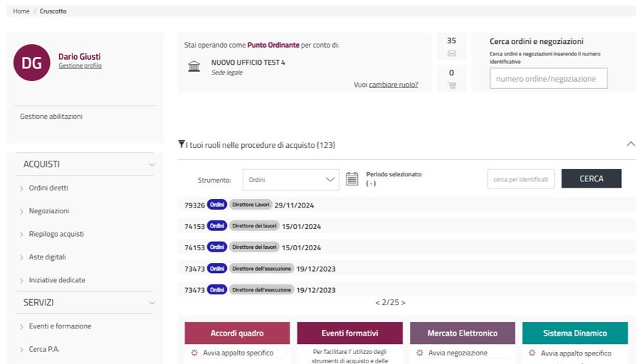641x364 pixels.
Task: Select Negoziazioni from the sidebar
Action: [x=48, y=211]
